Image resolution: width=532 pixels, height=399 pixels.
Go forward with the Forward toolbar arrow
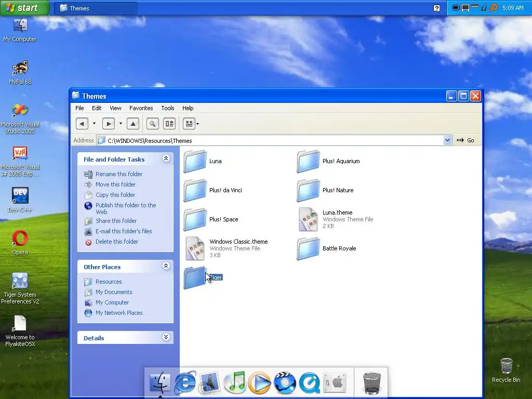click(x=108, y=124)
